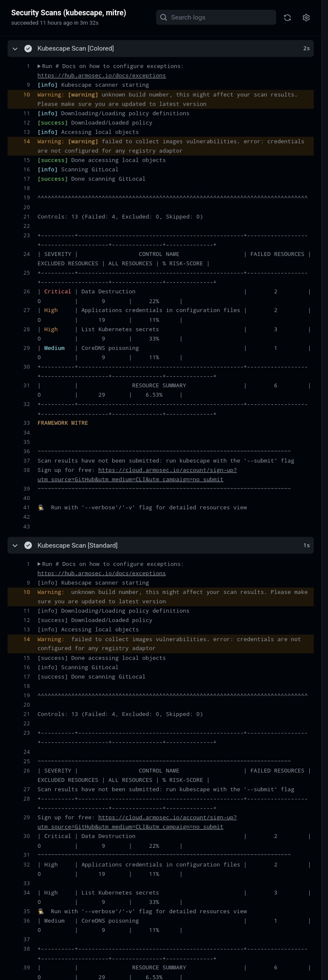The width and height of the screenshot is (328, 980).
Task: Click the 2s duration label on Colored scan
Action: [307, 48]
